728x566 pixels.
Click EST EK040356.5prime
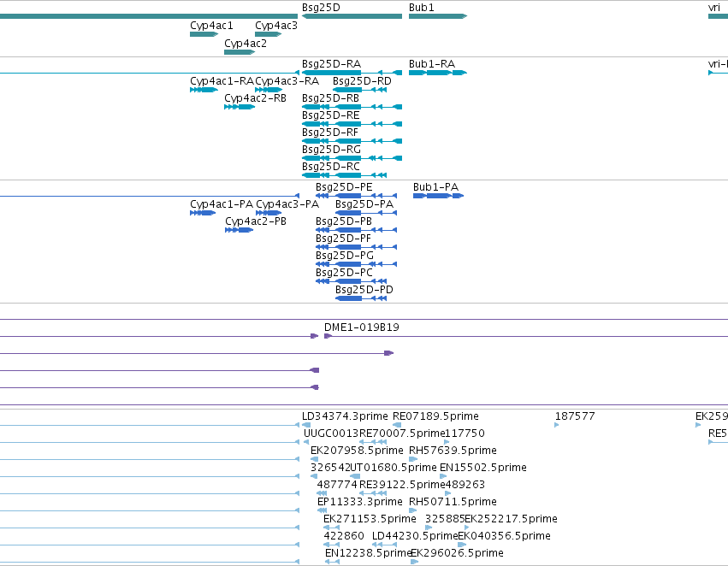click(504, 537)
